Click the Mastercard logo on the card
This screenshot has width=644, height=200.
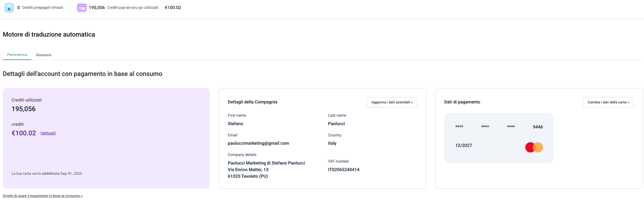pyautogui.click(x=534, y=147)
